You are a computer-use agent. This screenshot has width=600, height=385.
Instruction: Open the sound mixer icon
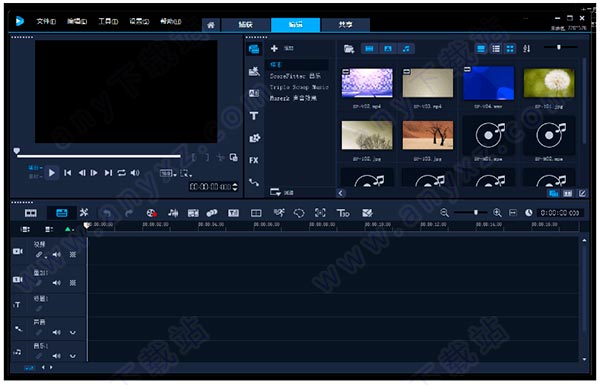pyautogui.click(x=173, y=213)
